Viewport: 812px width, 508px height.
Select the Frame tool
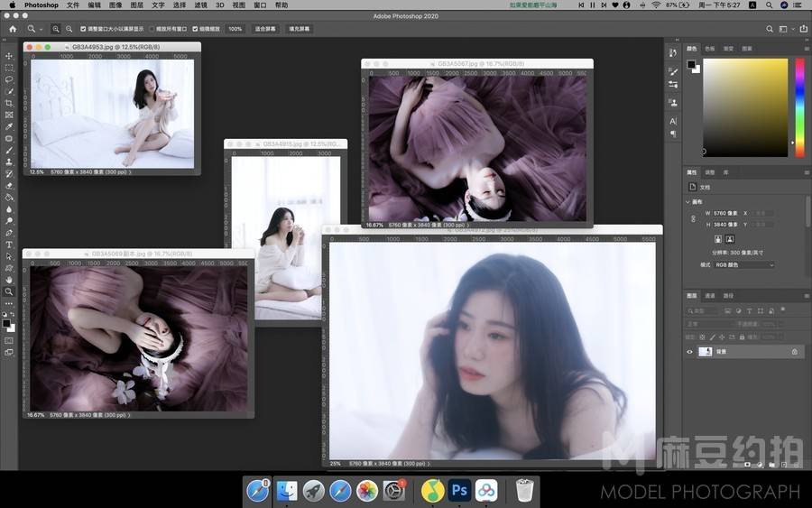(x=9, y=115)
